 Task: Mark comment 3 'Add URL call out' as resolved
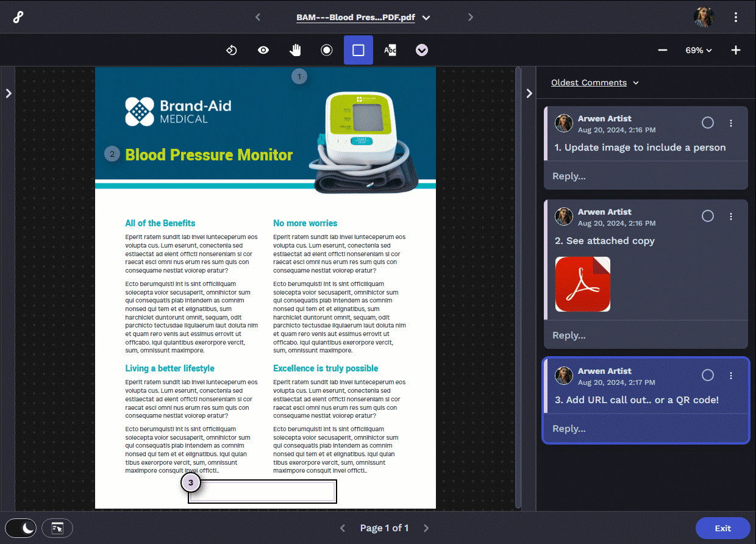click(708, 375)
